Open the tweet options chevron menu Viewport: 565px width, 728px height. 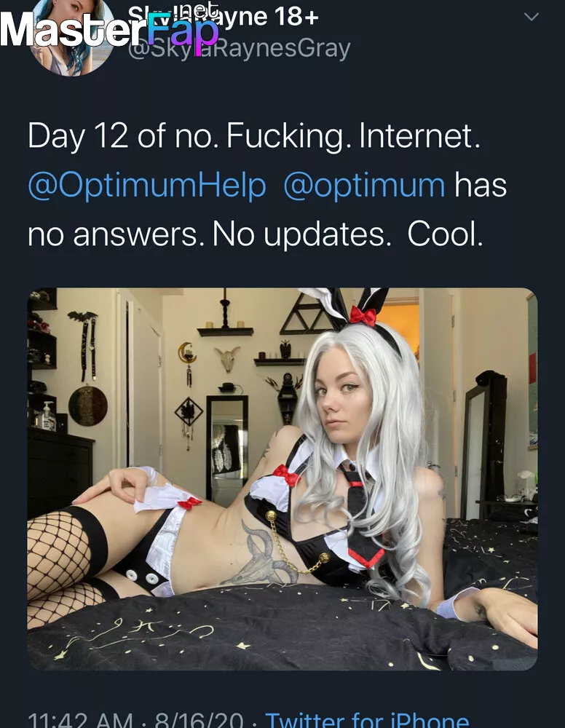click(x=531, y=17)
